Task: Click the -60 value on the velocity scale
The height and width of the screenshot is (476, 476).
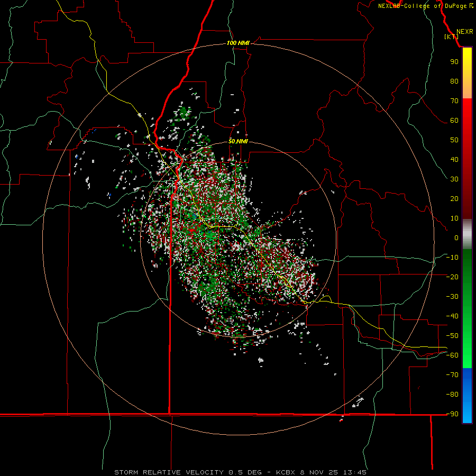Action: [452, 355]
